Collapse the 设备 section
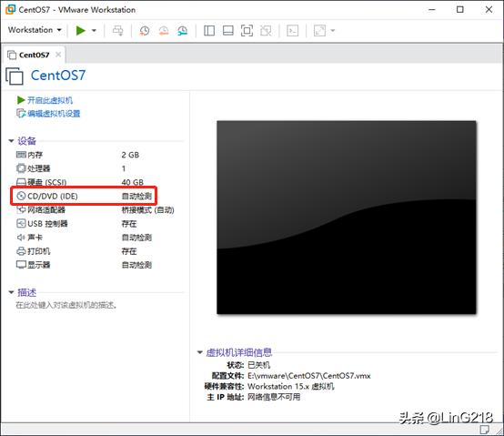This screenshot has height=436, width=504. [11, 141]
